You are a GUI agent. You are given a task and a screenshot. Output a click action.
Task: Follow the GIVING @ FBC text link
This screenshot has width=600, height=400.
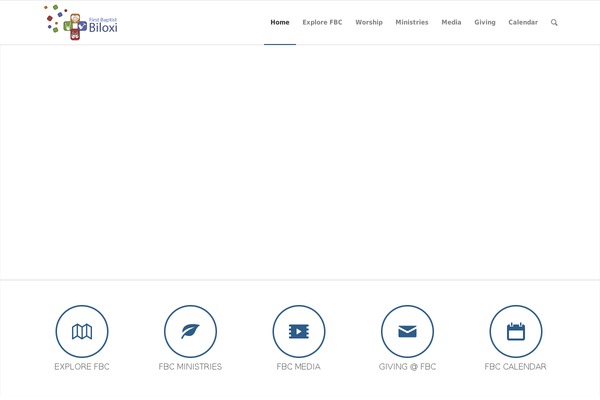[408, 367]
